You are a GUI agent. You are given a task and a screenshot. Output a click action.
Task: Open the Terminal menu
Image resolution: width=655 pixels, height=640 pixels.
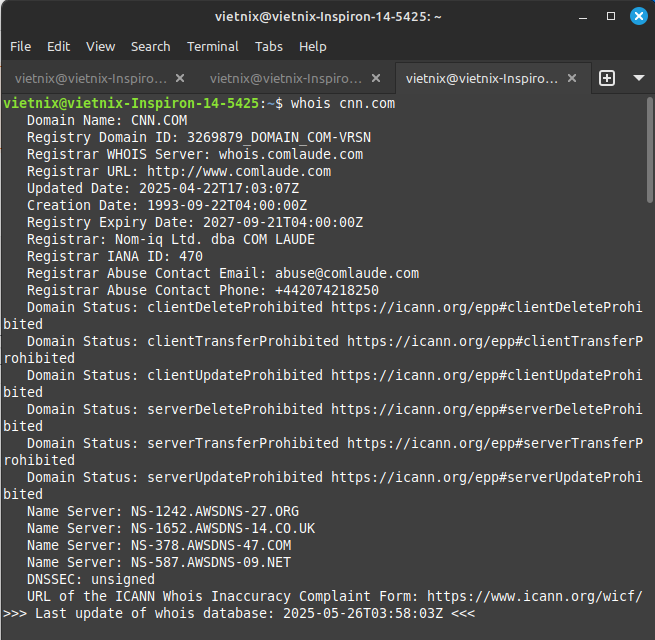tap(213, 46)
